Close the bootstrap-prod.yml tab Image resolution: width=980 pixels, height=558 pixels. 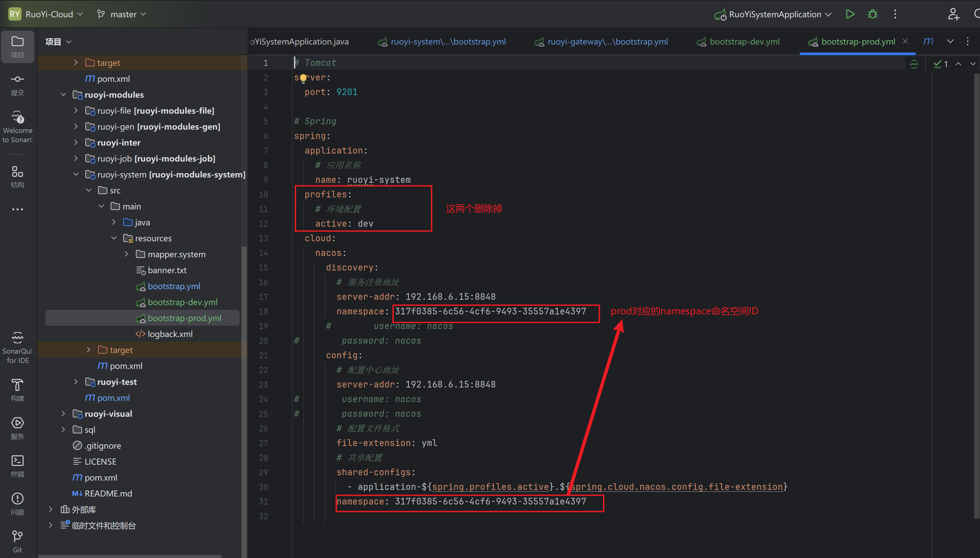coord(905,41)
